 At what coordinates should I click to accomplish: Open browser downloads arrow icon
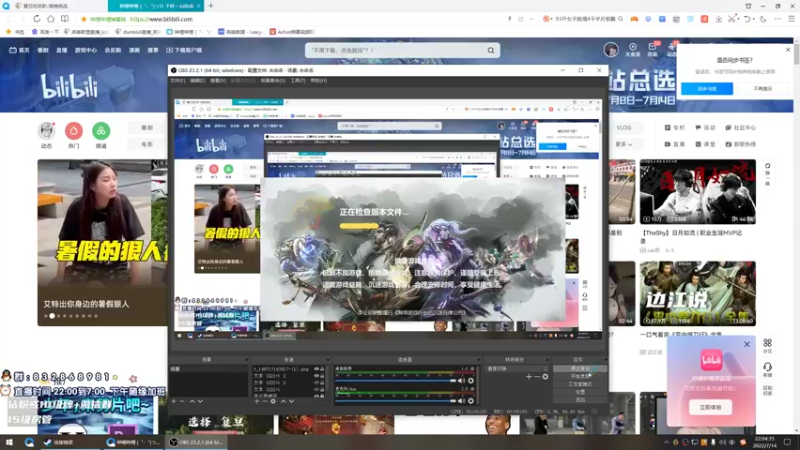[718, 19]
